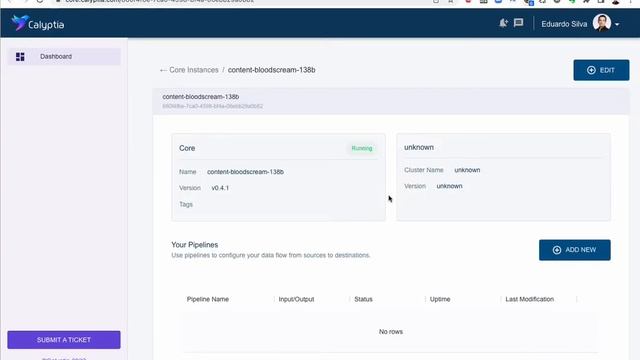This screenshot has height=360, width=640.
Task: Click the Dashboard grid icon
Action: (20, 56)
